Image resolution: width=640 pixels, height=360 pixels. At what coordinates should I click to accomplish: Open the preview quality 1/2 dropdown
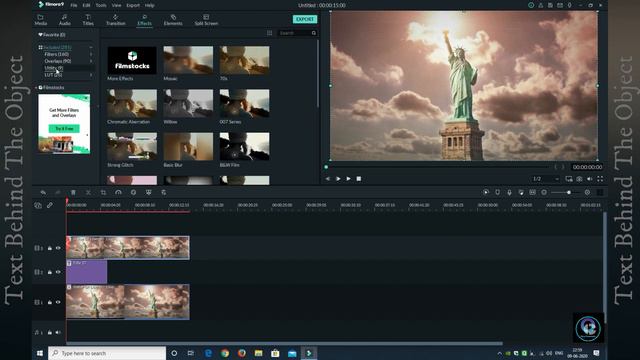click(545, 179)
